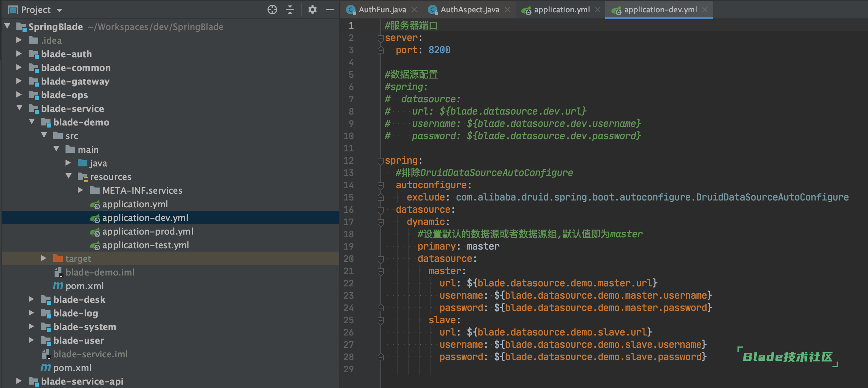Select blade-service.iml file
Screen dimensions: 868x388
[x=90, y=354]
